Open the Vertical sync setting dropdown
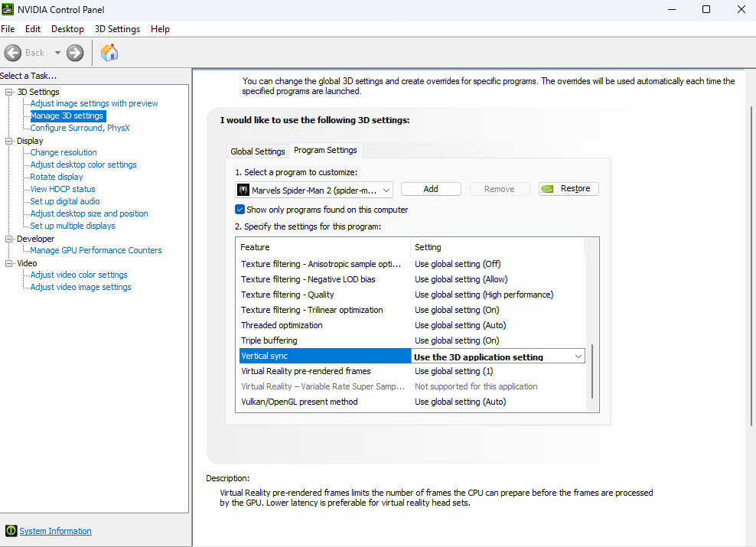Image resolution: width=756 pixels, height=547 pixels. point(578,357)
